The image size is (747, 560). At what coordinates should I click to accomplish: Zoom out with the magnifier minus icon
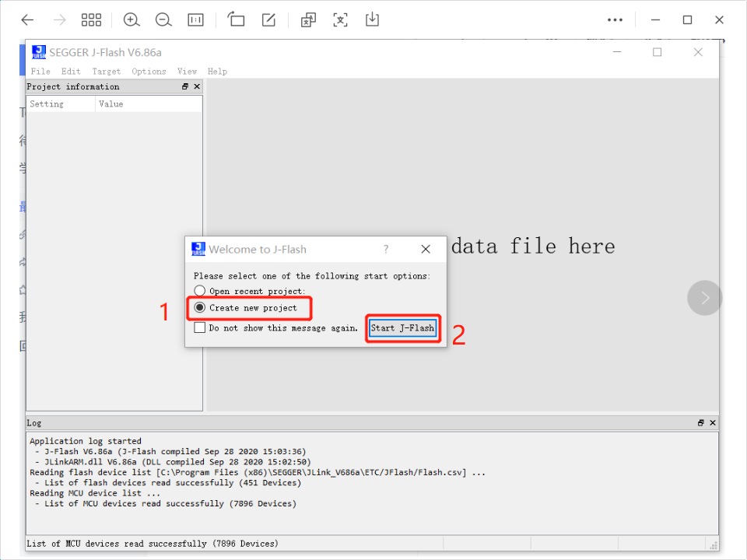tap(163, 20)
